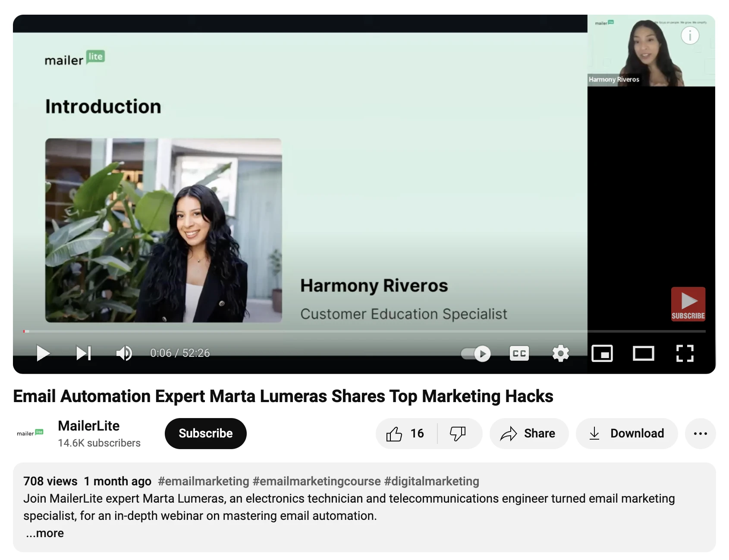The height and width of the screenshot is (560, 729).
Task: Open the video settings gear
Action: click(560, 354)
